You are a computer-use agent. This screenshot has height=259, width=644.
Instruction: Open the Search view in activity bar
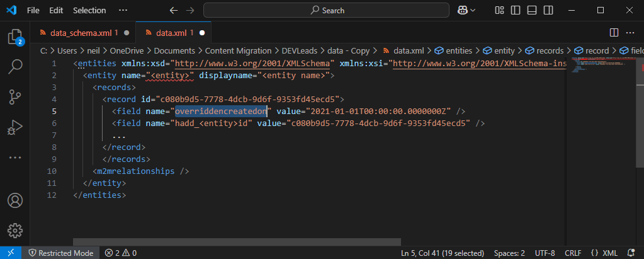point(15,66)
